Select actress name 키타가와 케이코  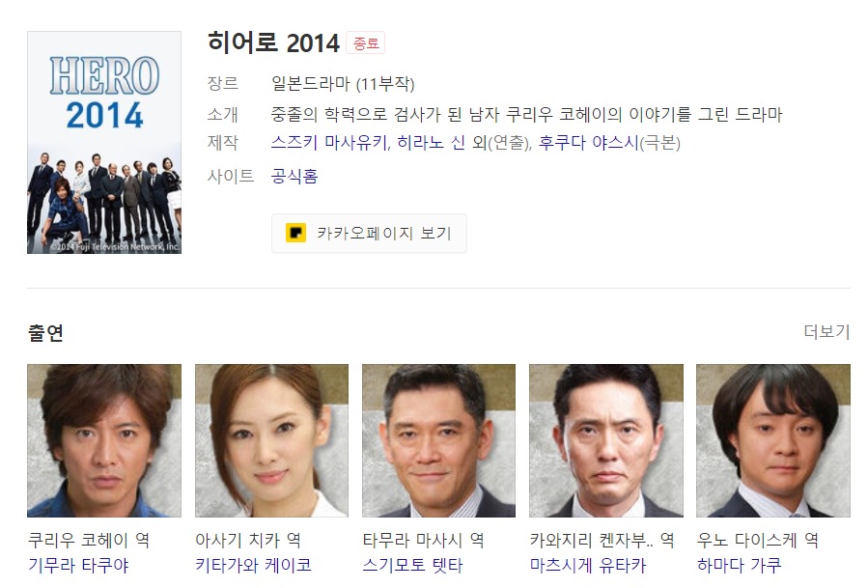254,565
